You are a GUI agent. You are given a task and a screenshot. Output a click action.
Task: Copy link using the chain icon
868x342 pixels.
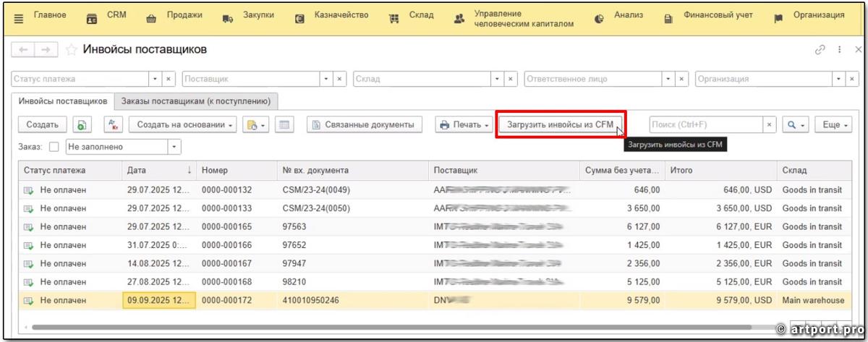point(820,50)
